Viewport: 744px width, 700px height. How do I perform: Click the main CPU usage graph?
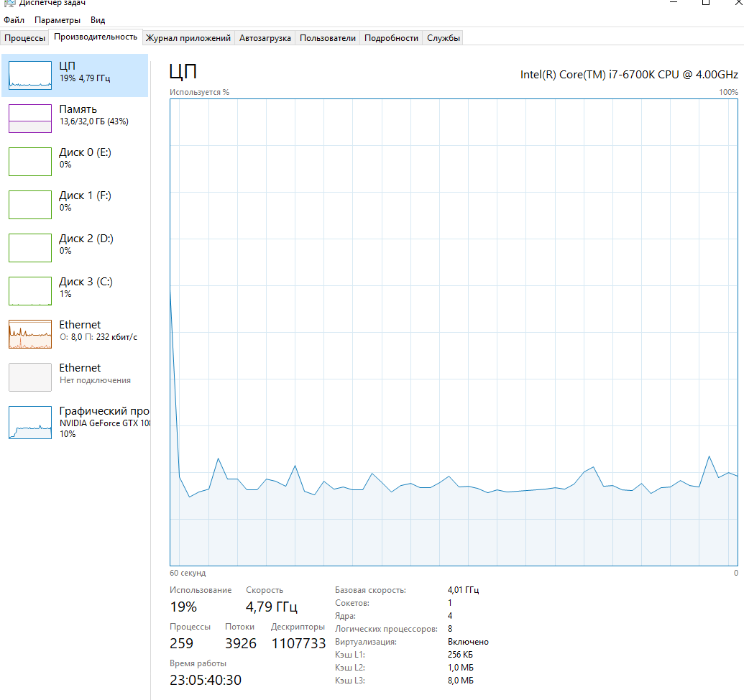pyautogui.click(x=454, y=333)
